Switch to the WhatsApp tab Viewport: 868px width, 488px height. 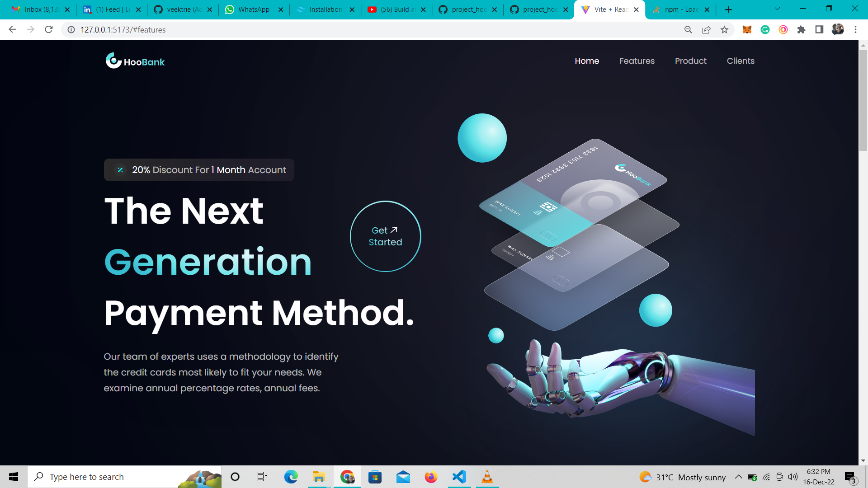click(x=253, y=9)
